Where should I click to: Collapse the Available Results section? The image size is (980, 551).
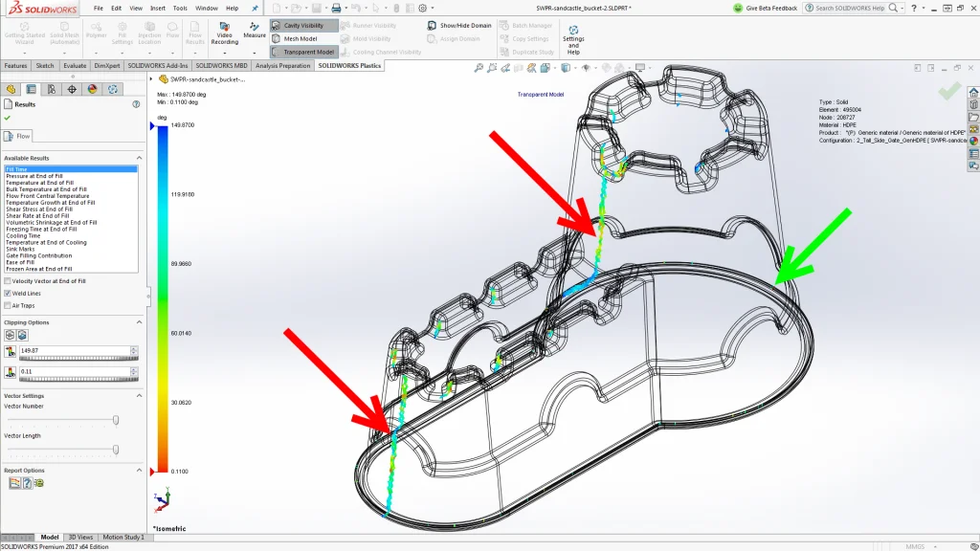139,158
